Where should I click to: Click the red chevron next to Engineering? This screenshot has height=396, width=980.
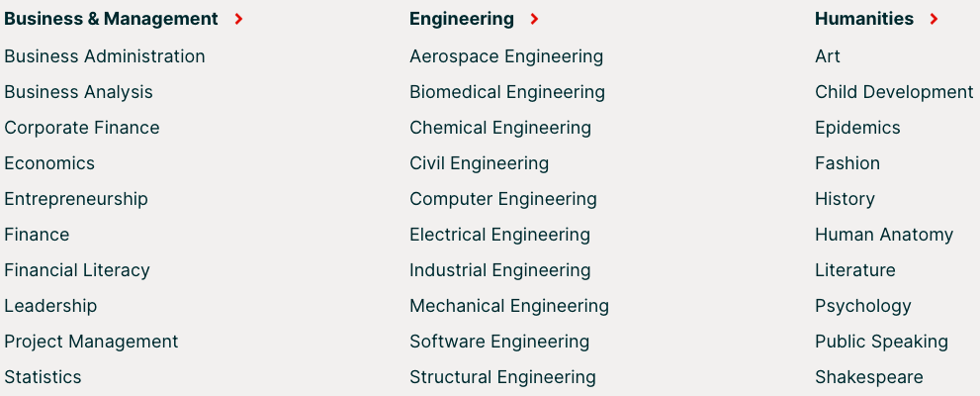point(535,19)
